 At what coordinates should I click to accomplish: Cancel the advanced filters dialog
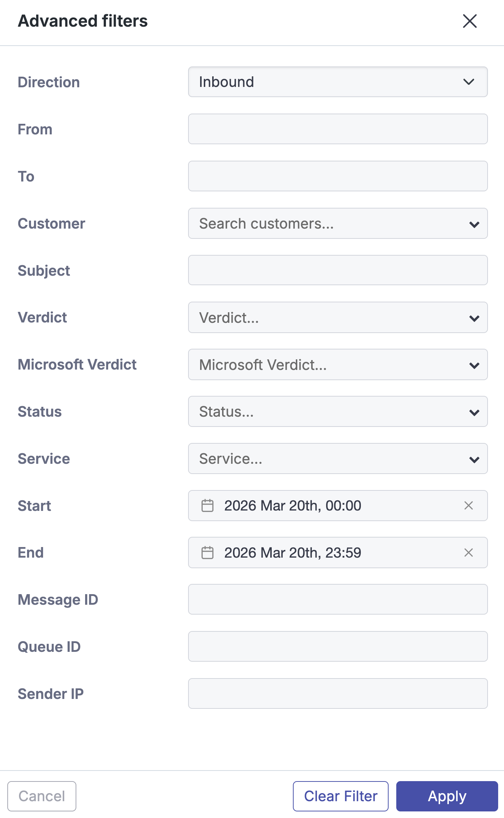tap(42, 796)
